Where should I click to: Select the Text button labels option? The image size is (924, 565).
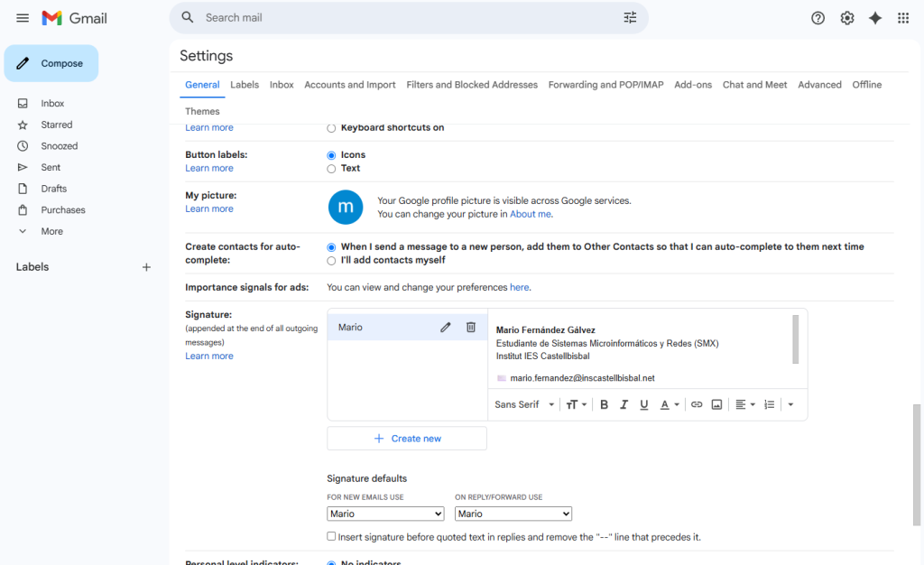coord(331,169)
